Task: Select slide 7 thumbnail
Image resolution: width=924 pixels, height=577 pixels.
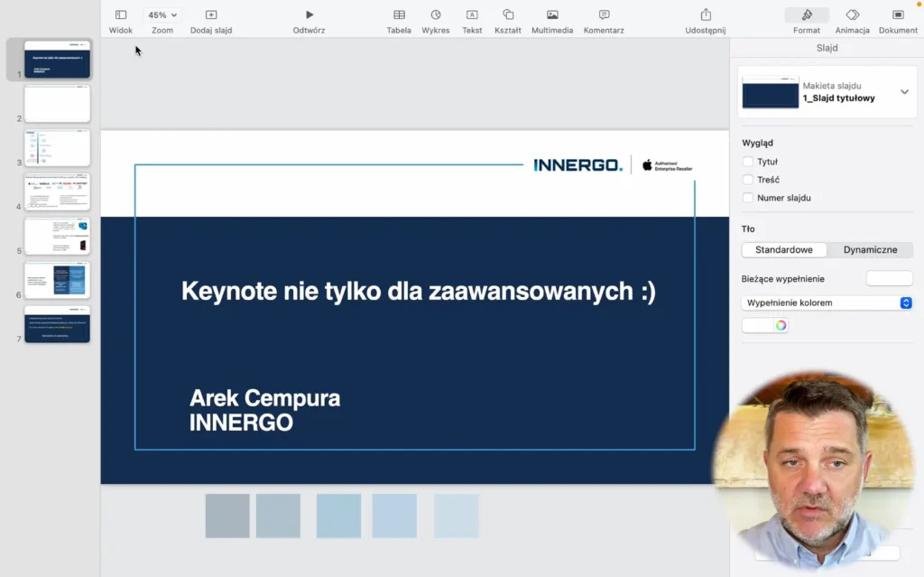Action: (57, 324)
